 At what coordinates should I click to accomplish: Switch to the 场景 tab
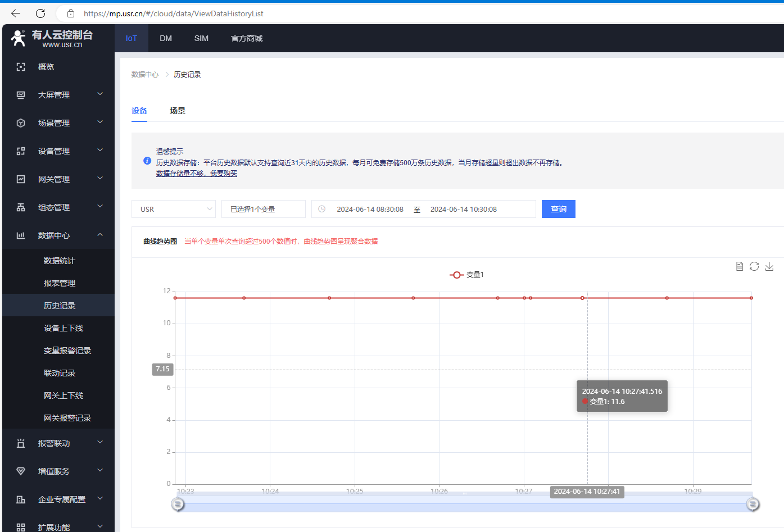[x=178, y=111]
